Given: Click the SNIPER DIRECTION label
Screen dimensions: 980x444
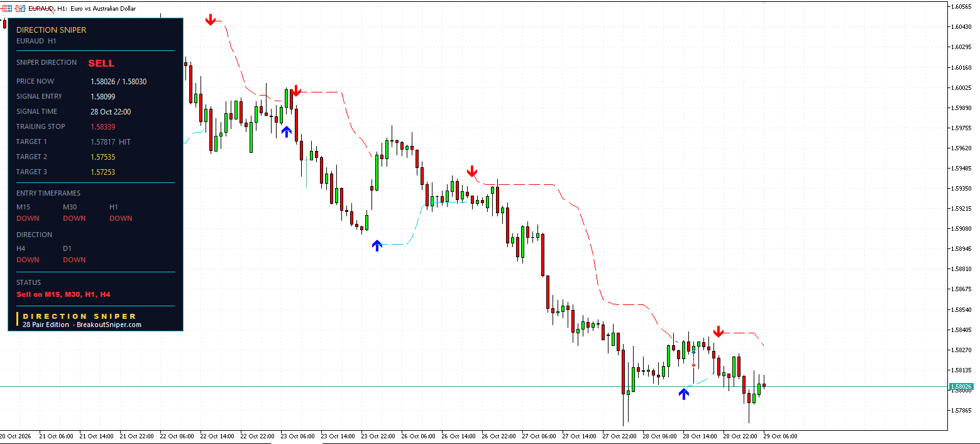Looking at the screenshot, I should pos(47,62).
